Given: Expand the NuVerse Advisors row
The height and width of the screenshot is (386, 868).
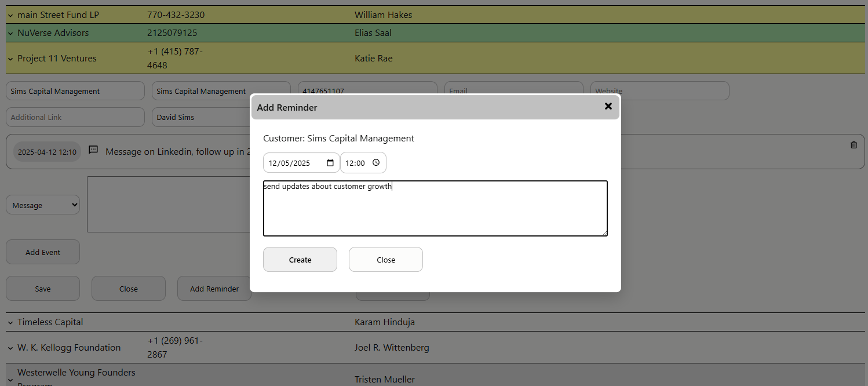Looking at the screenshot, I should pyautogui.click(x=10, y=33).
